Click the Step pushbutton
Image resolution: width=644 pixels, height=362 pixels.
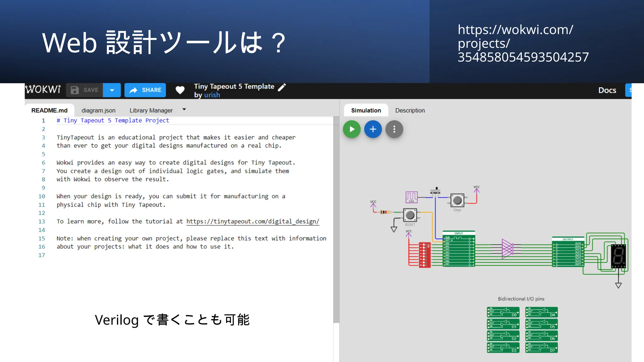pyautogui.click(x=457, y=200)
